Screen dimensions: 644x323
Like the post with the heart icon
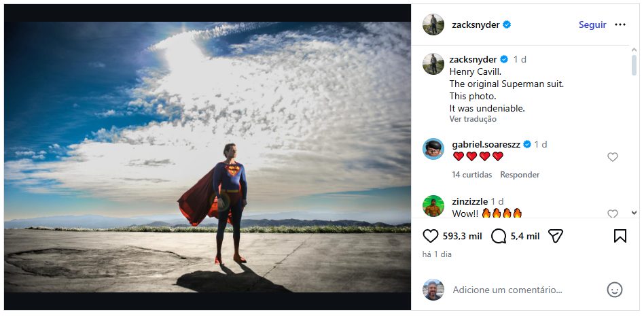coord(431,236)
